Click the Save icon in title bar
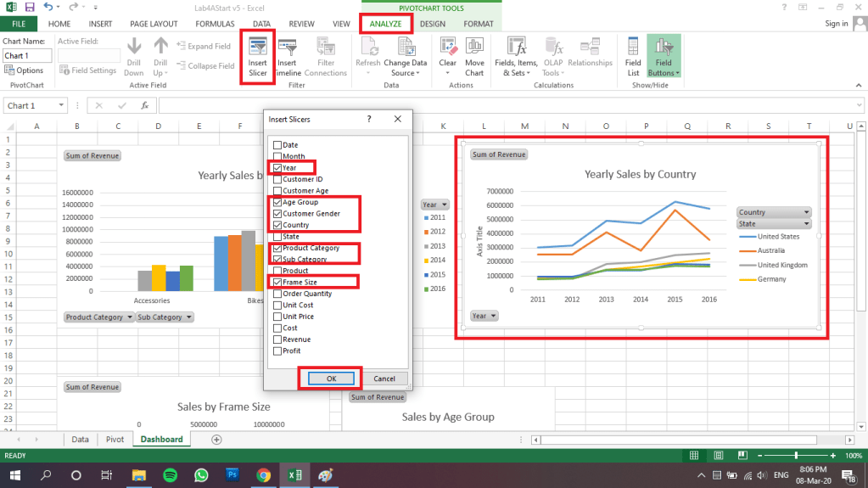This screenshot has height=488, width=868. 29,7
